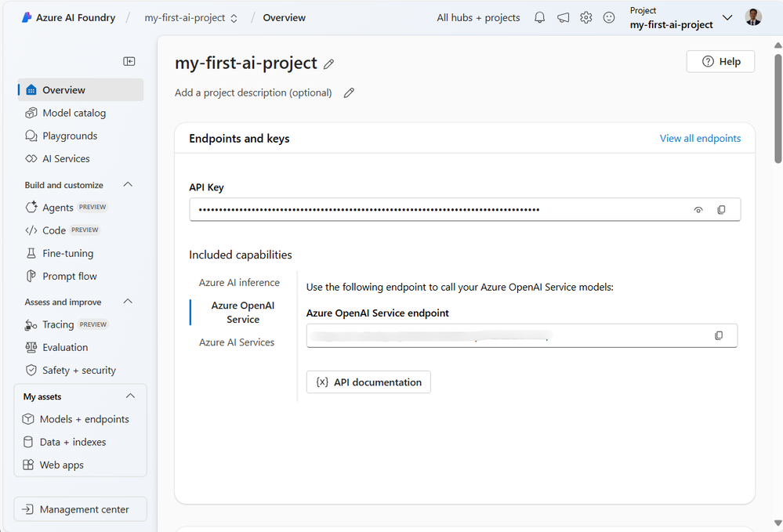Screen dimensions: 783x532
Task: Click View all endpoints link
Action: tap(700, 138)
